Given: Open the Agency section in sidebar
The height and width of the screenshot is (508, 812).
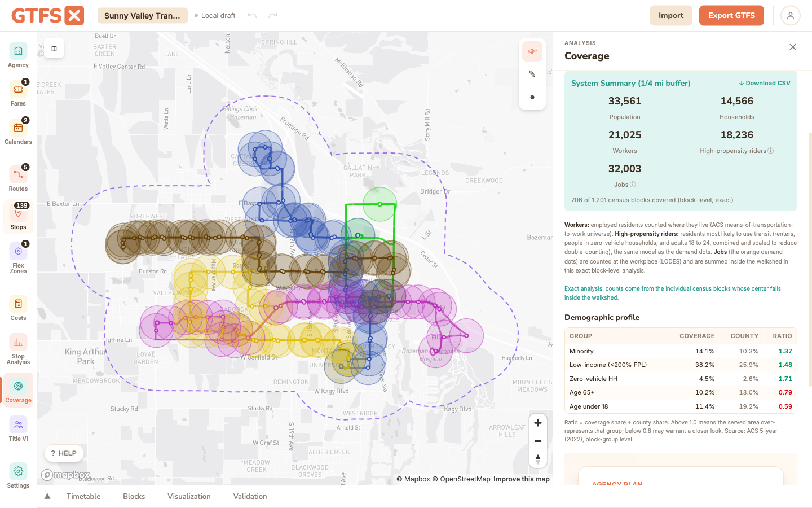Looking at the screenshot, I should [x=18, y=56].
